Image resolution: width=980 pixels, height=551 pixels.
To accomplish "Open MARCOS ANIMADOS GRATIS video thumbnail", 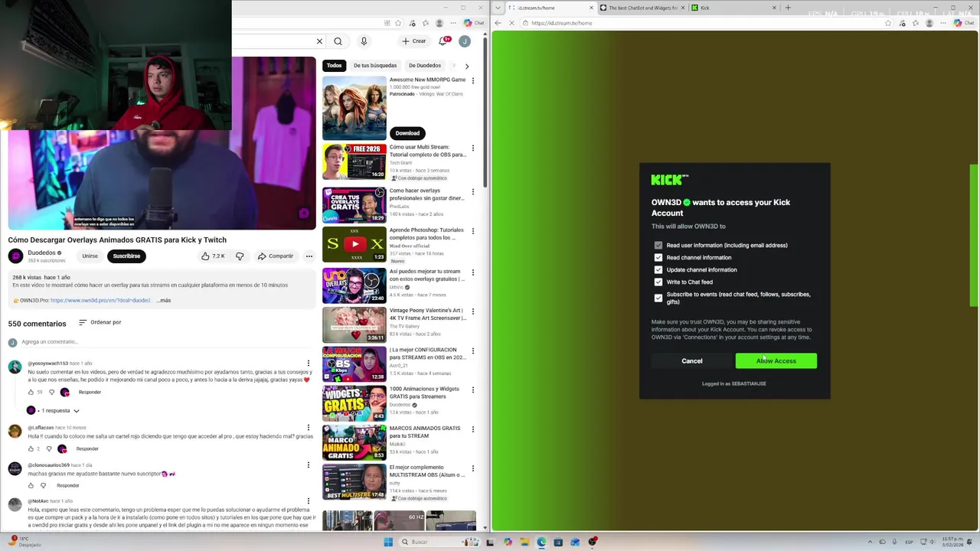I will click(x=354, y=442).
